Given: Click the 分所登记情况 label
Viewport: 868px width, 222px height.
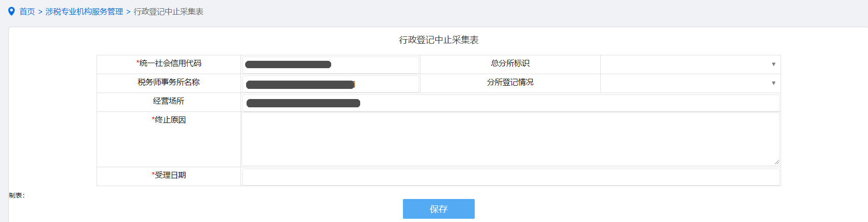Looking at the screenshot, I should (510, 82).
